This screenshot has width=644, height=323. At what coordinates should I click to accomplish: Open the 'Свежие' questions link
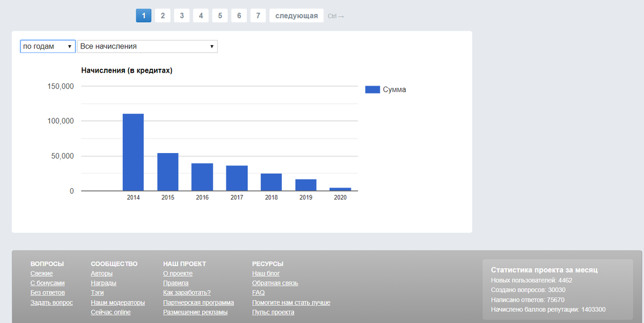[x=41, y=274]
